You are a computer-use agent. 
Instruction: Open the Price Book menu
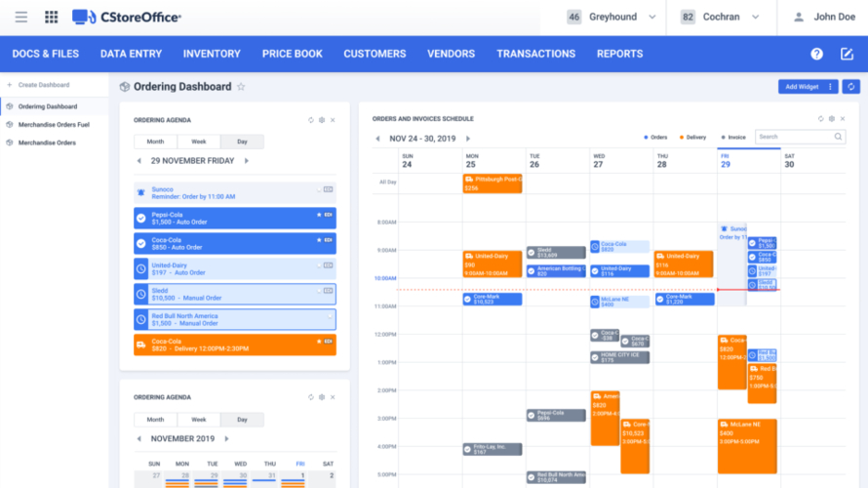click(x=293, y=54)
